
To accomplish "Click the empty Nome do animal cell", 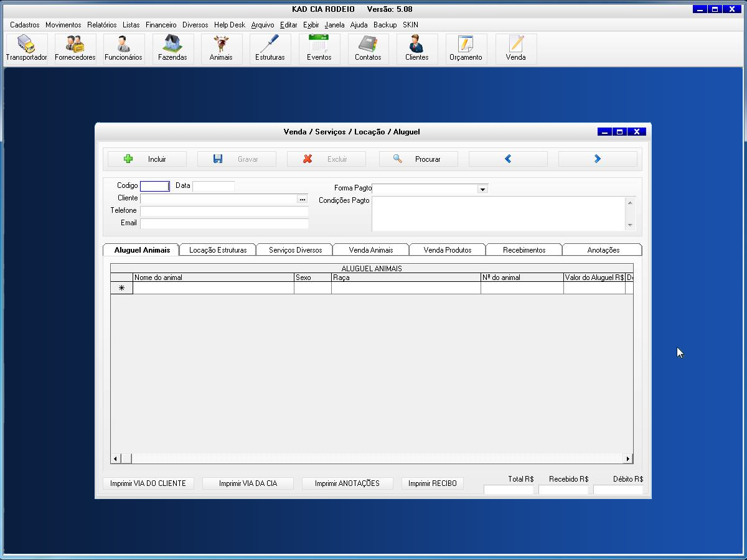I will [x=214, y=288].
